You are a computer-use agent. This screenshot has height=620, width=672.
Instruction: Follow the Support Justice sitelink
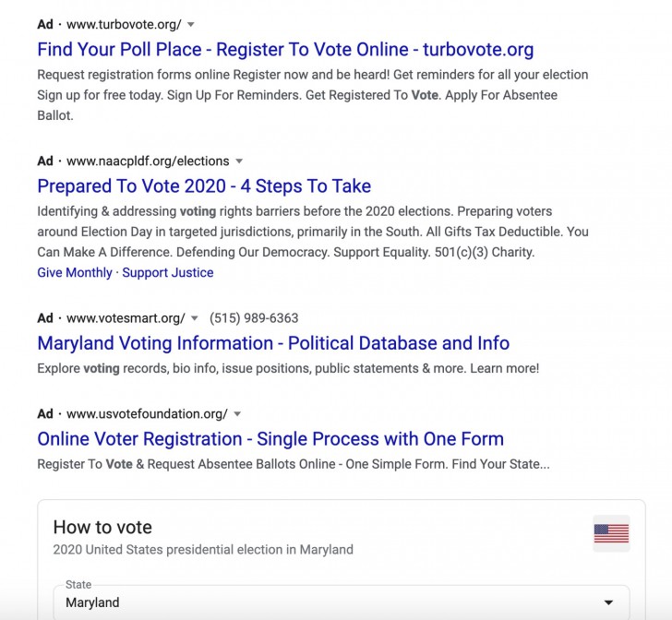tap(168, 273)
